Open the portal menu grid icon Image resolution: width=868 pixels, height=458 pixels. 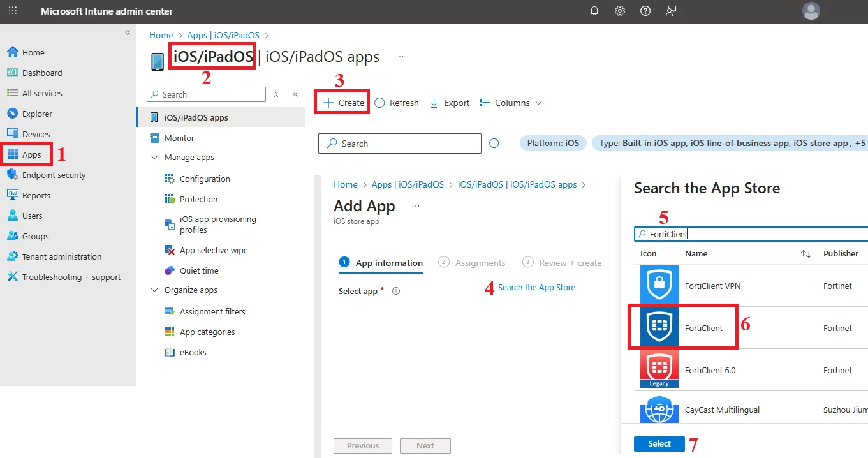(x=13, y=11)
